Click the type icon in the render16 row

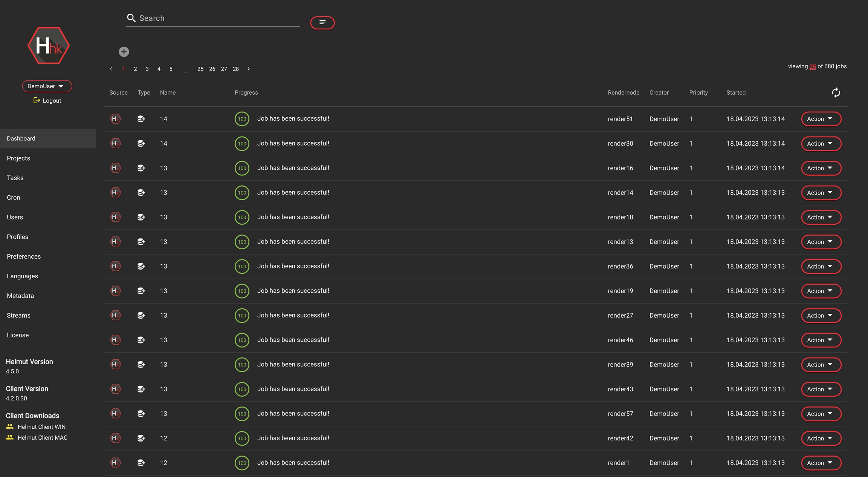coord(141,168)
